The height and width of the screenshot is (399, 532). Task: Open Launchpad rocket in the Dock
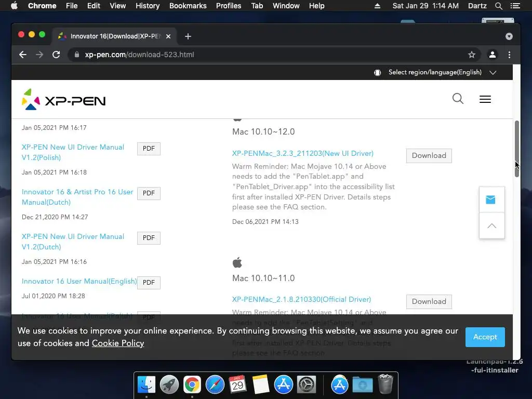169,384
